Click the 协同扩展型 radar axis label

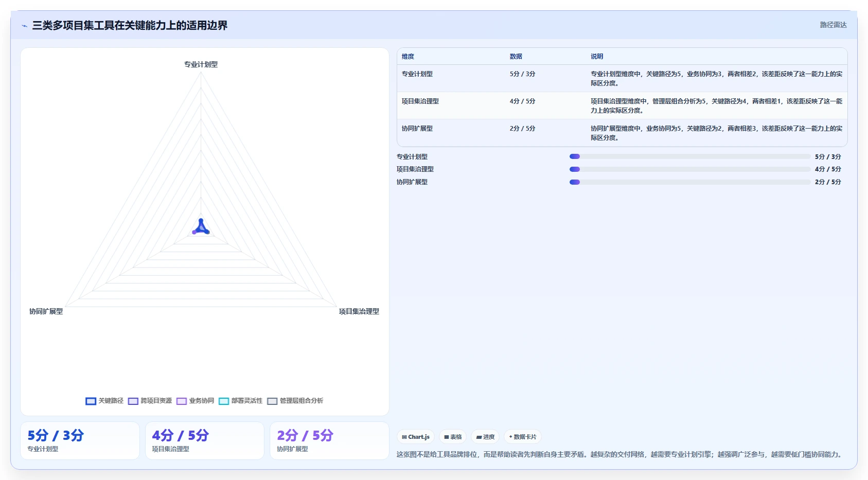[46, 311]
